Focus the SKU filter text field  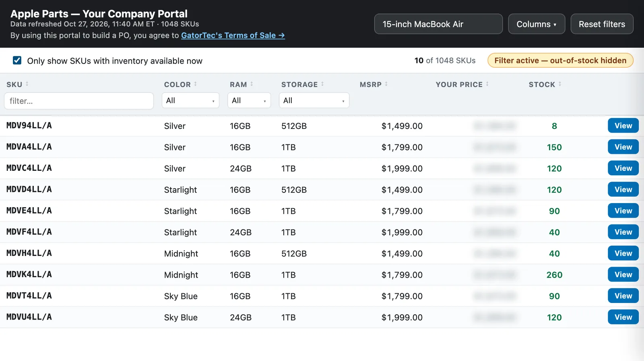(x=79, y=101)
